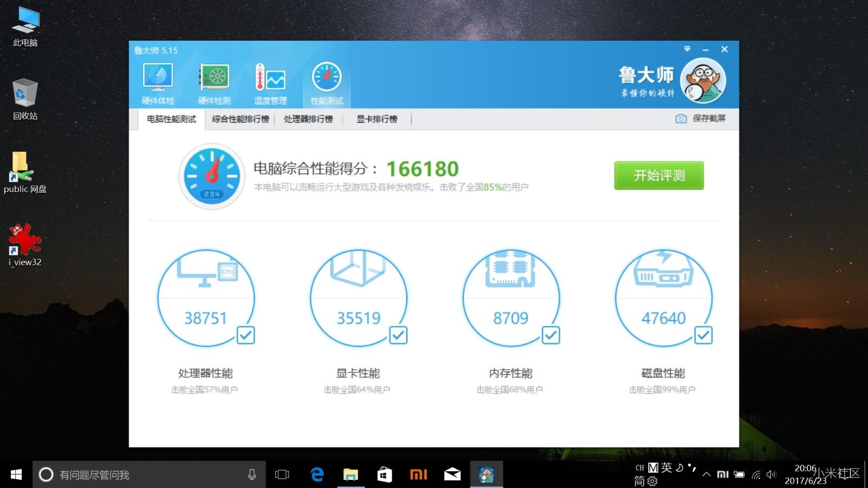Click 击败全国68%用户 text

[x=510, y=389]
